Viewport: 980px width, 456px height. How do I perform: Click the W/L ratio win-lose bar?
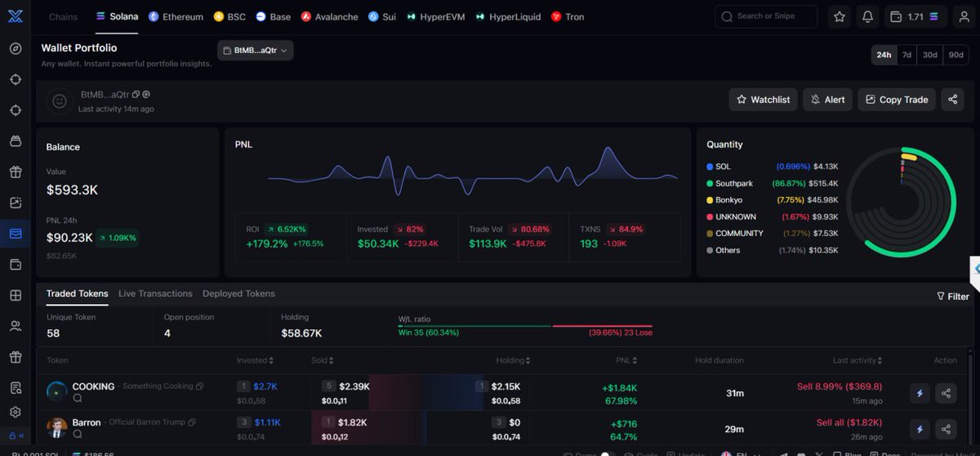pos(525,326)
